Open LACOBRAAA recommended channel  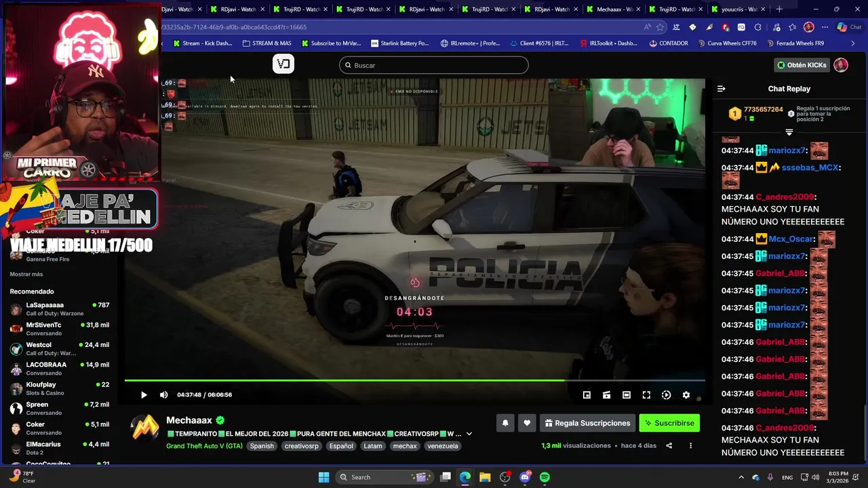60,369
